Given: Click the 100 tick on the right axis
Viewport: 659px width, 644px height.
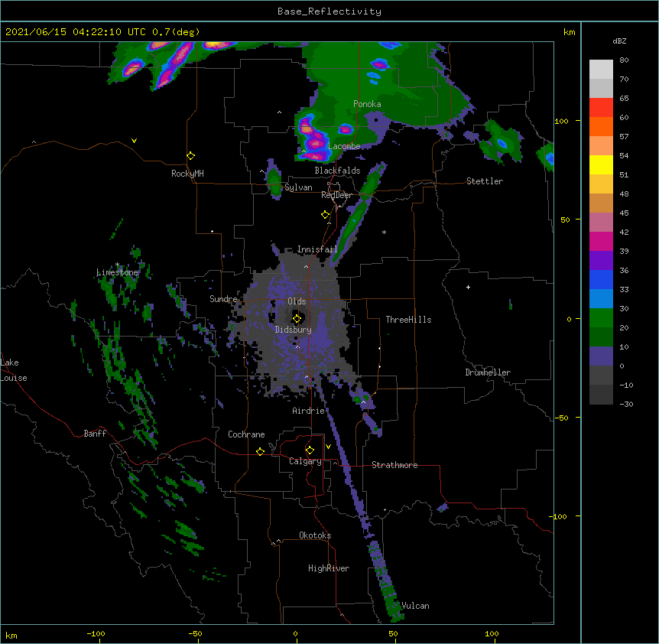Looking at the screenshot, I should click(x=561, y=121).
